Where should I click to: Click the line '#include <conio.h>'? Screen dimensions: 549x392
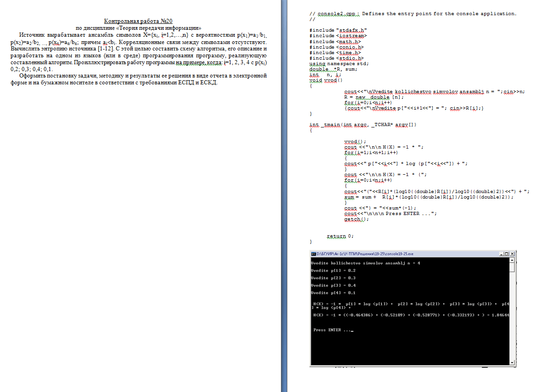pos(336,47)
